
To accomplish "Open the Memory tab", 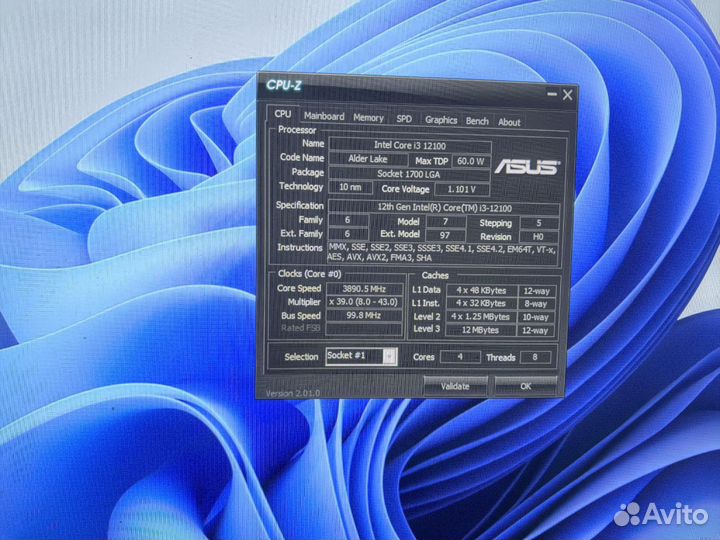I will (368, 118).
